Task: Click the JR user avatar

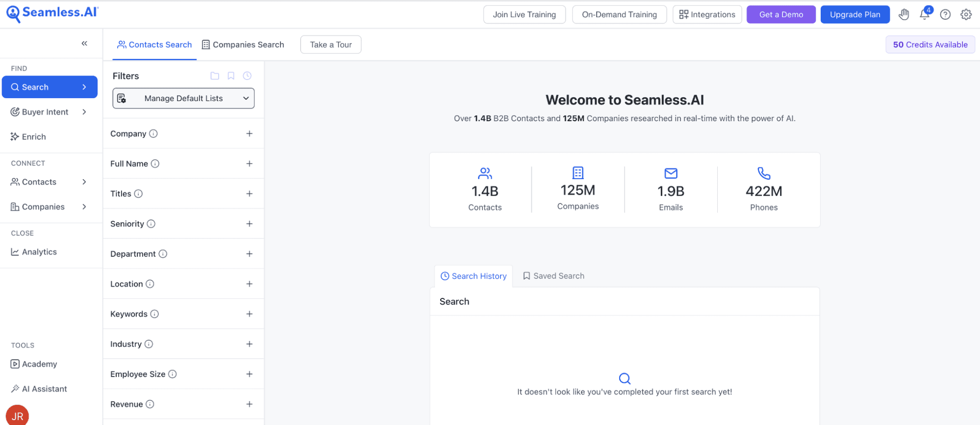Action: tap(18, 415)
